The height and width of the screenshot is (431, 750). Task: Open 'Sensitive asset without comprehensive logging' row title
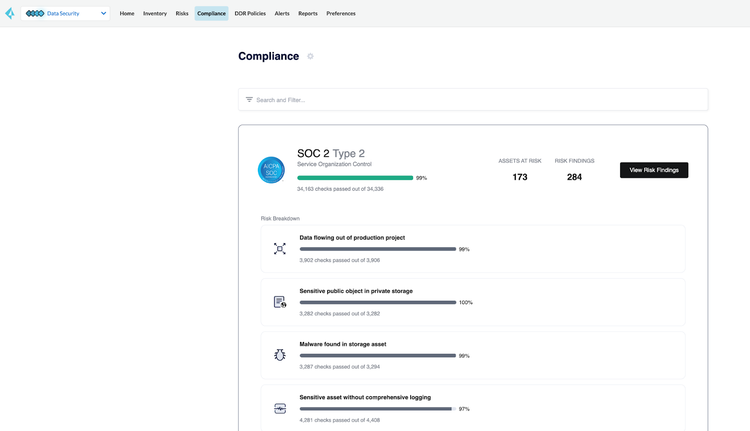tap(365, 397)
